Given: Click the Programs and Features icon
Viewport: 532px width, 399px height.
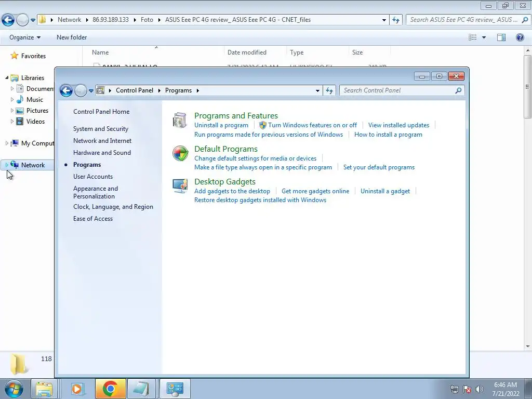Looking at the screenshot, I should click(179, 120).
